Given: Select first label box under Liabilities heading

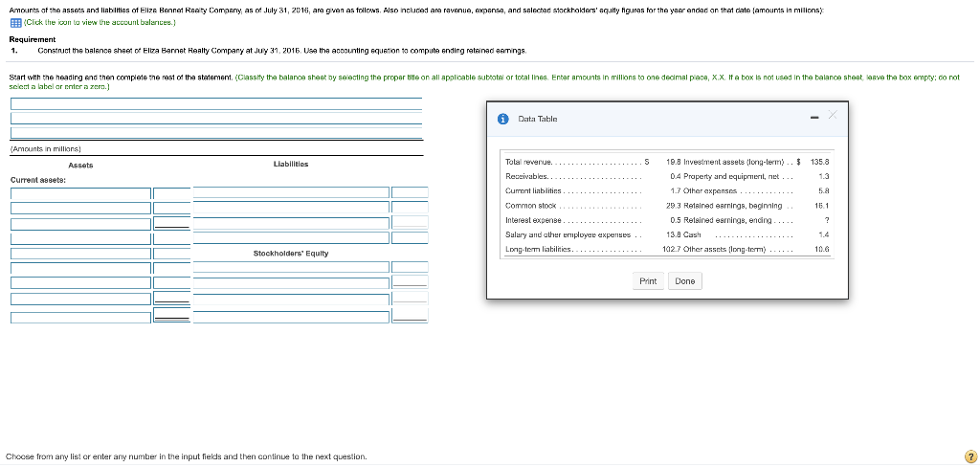Looking at the screenshot, I should tap(291, 192).
